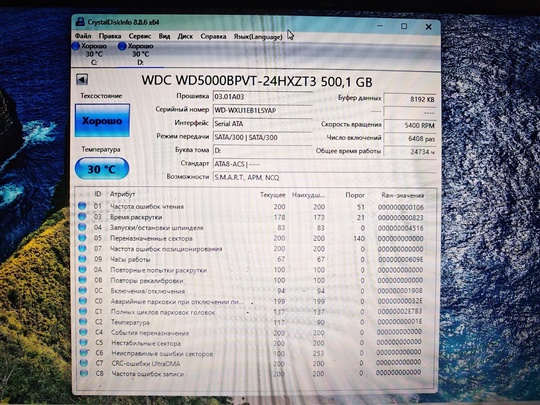Click the Стандарт field ATA8-ACS
The width and height of the screenshot is (540, 405).
[x=324, y=164]
